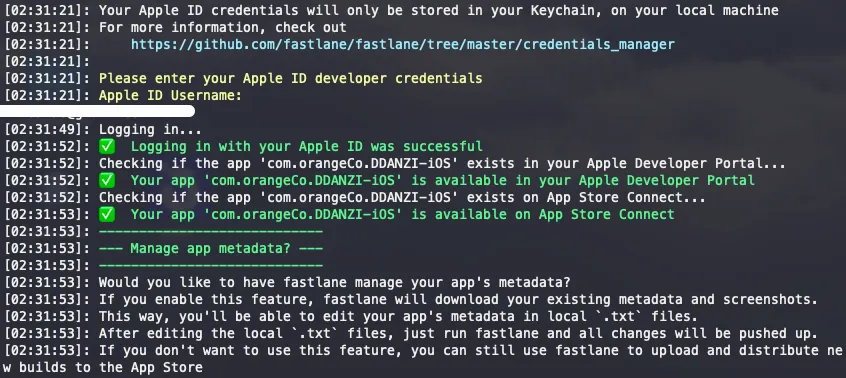Click the 'Logging in...' line

150,129
